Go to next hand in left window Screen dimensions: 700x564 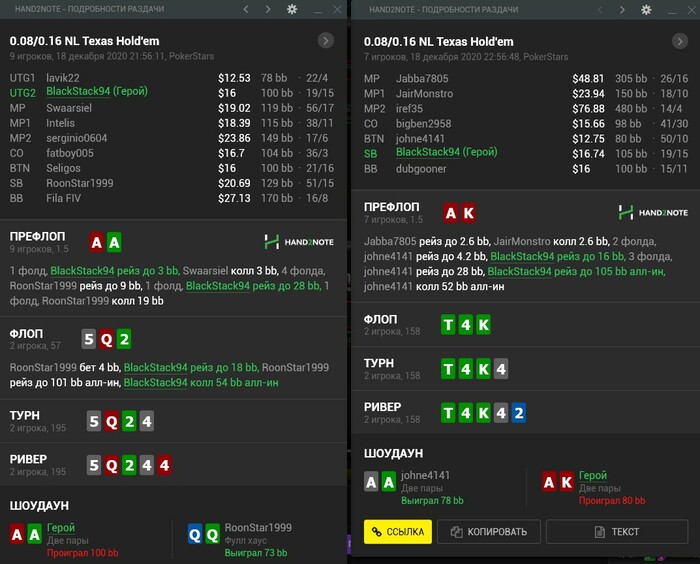pyautogui.click(x=267, y=9)
